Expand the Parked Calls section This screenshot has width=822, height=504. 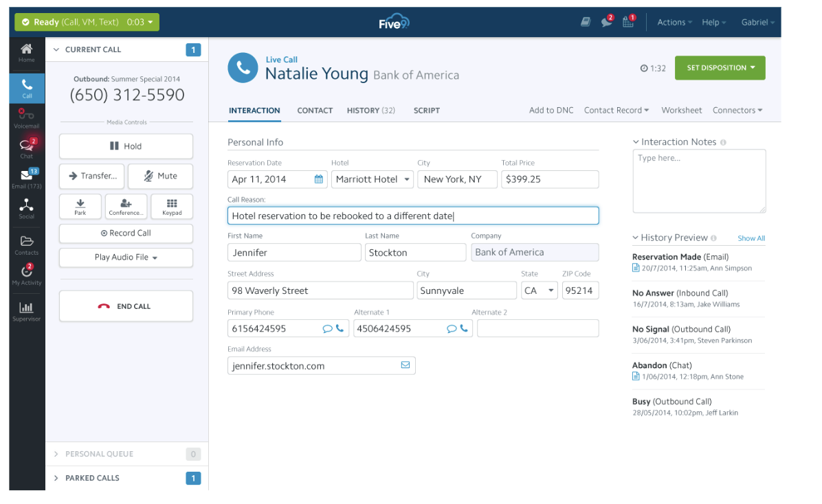point(93,478)
